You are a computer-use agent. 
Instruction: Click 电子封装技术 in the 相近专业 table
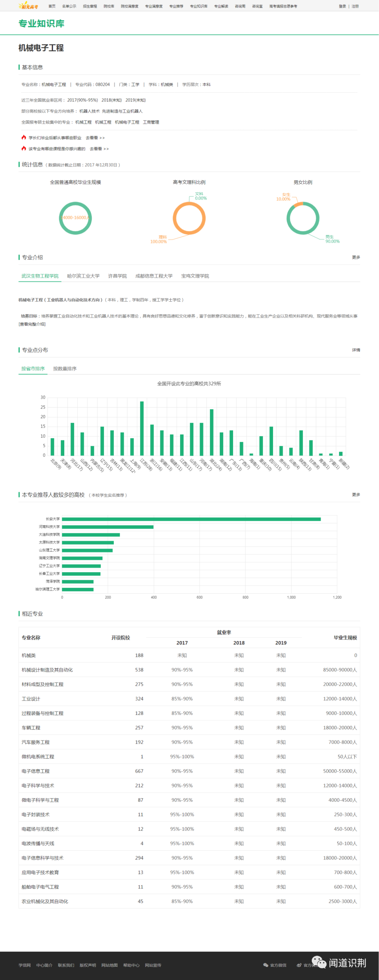36,814
